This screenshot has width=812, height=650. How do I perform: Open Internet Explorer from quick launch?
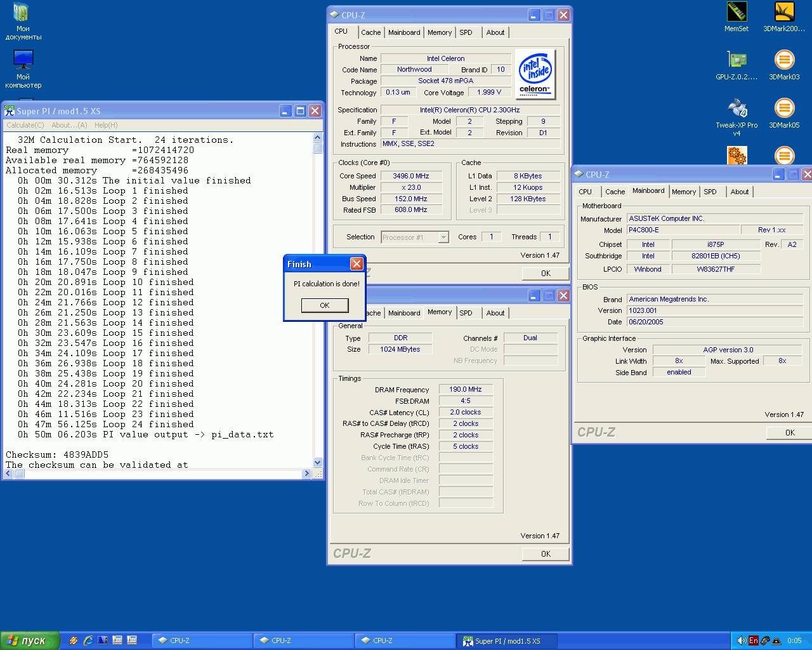click(x=88, y=640)
